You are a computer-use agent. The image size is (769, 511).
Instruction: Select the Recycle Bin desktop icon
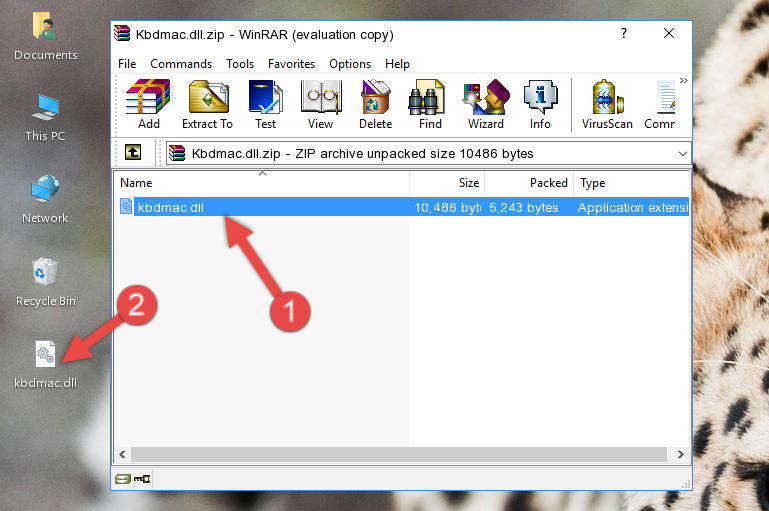tap(46, 282)
